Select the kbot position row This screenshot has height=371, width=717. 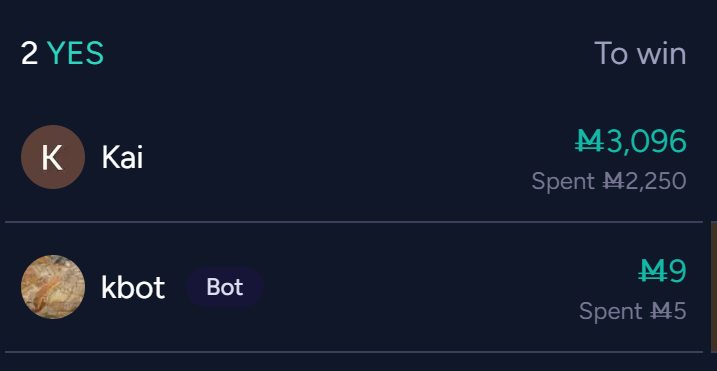(354, 287)
